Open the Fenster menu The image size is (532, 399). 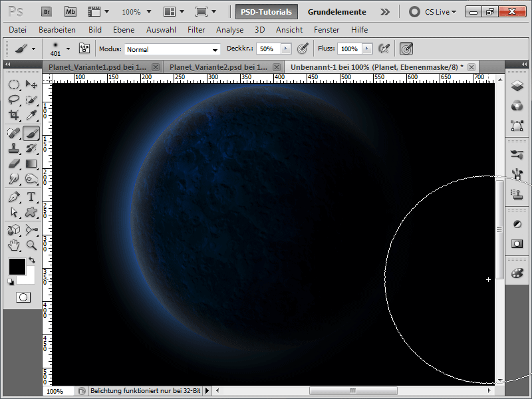tap(327, 30)
